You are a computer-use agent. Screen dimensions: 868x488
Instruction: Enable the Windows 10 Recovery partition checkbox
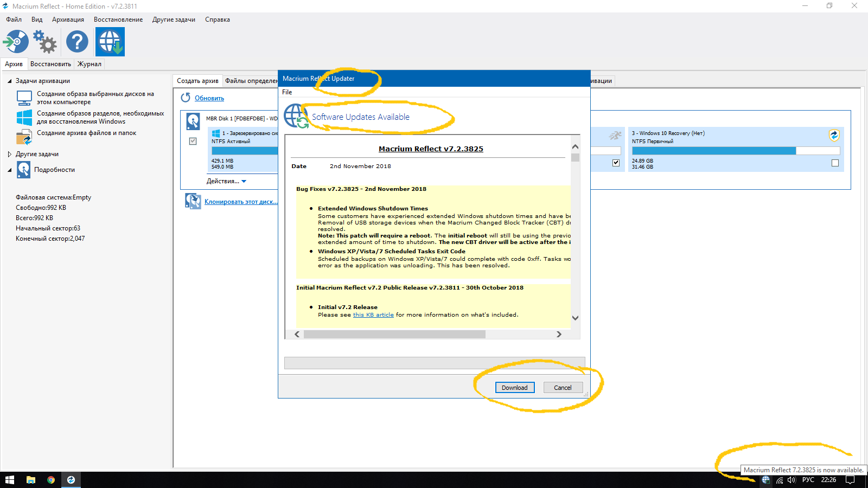point(835,163)
